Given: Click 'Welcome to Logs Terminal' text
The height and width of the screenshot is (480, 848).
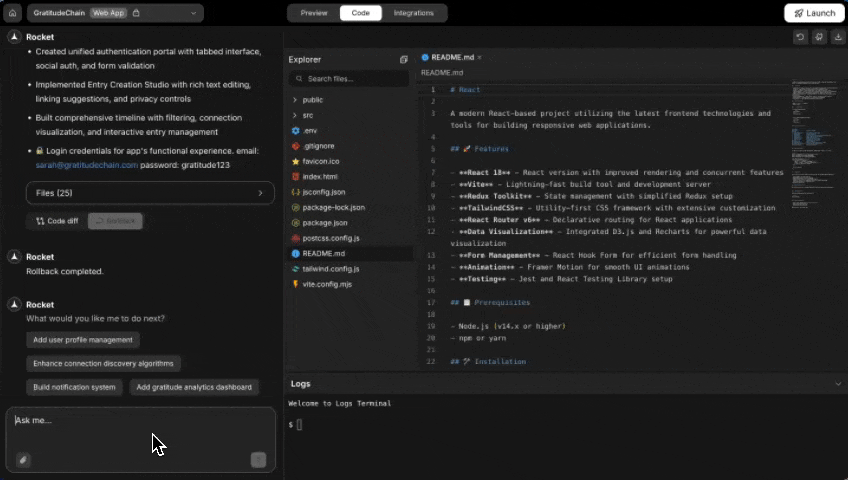Looking at the screenshot, I should click(x=340, y=403).
